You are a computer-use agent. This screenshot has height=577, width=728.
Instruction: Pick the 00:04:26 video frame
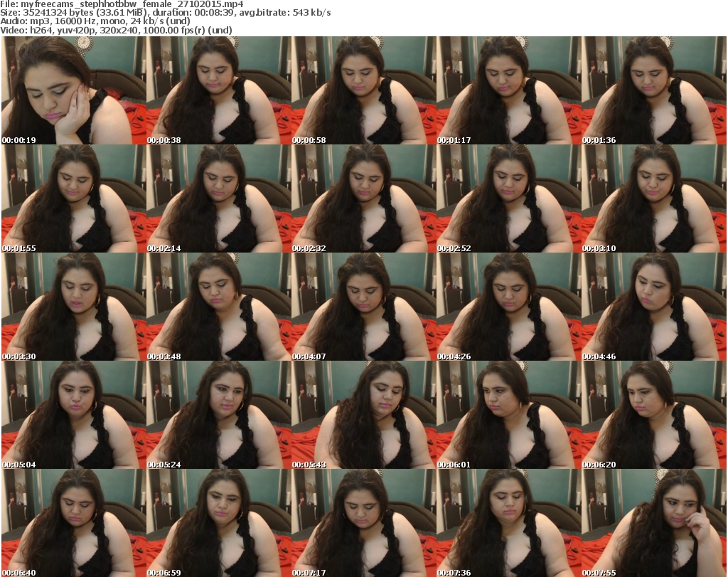(x=509, y=307)
